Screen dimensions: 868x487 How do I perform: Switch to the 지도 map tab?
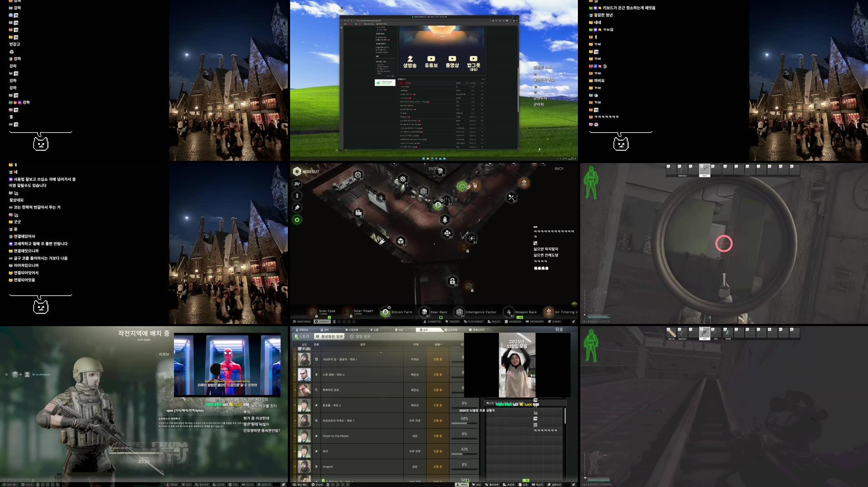tap(398, 330)
